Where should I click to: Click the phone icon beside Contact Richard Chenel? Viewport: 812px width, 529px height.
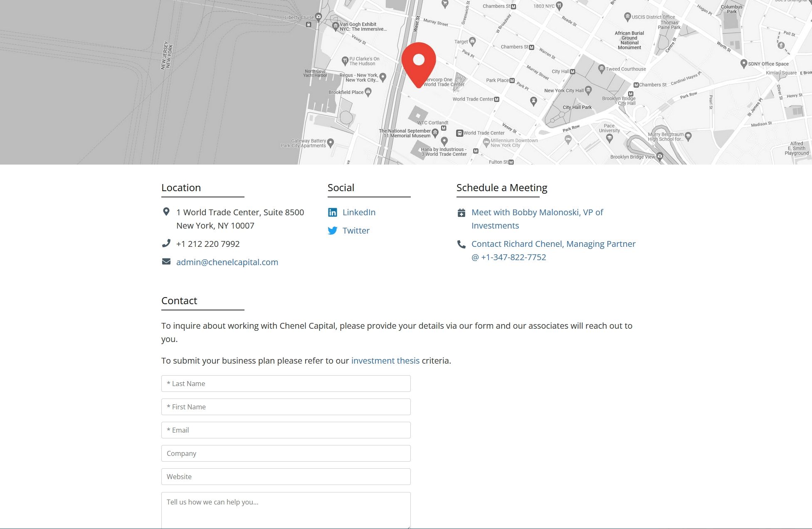(x=462, y=244)
